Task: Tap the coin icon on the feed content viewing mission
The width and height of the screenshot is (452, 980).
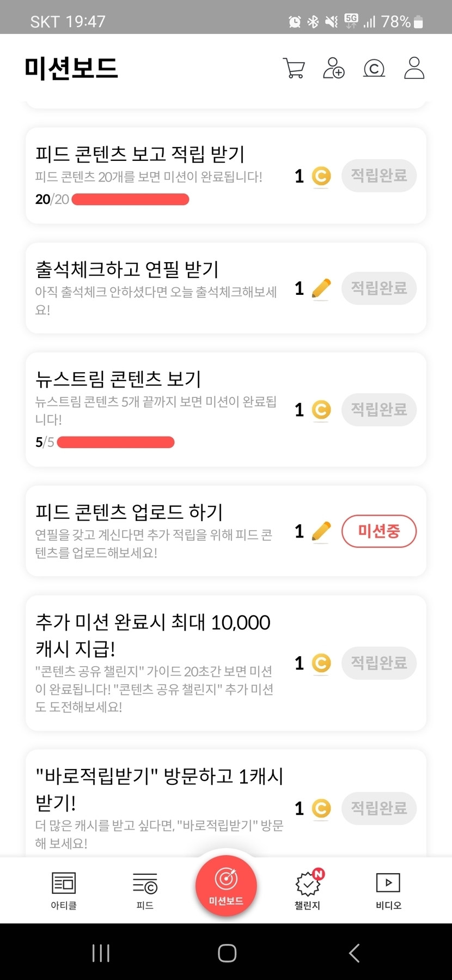Action: 321,176
